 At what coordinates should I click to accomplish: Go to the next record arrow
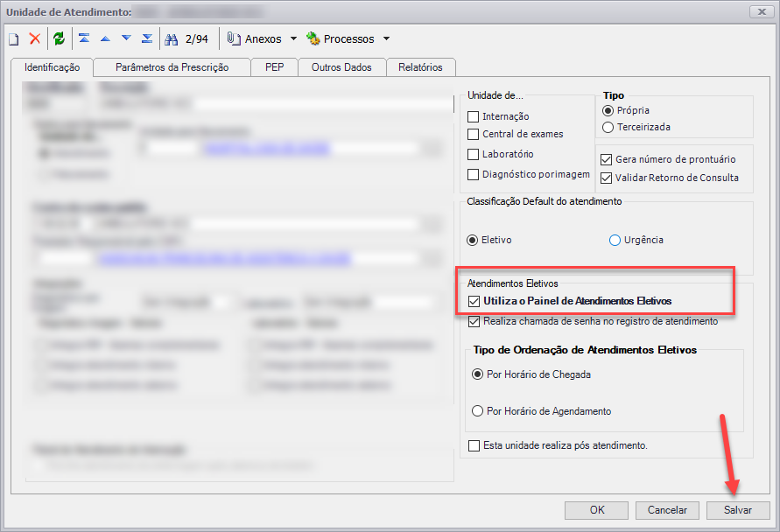click(x=126, y=38)
